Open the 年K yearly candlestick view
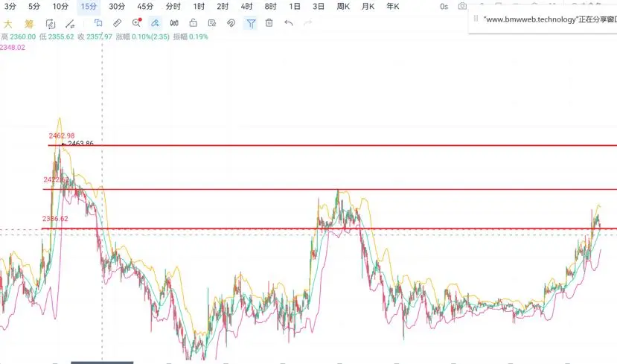Screen dimensions: 617x364 (393, 6)
